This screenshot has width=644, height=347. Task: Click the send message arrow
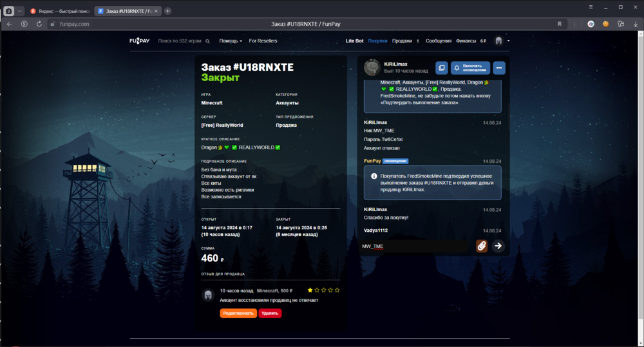click(498, 246)
